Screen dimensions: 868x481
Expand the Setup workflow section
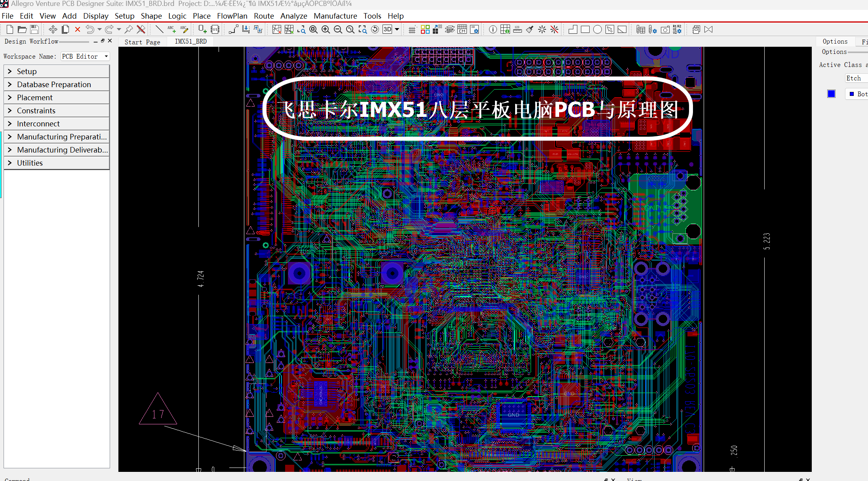click(57, 71)
